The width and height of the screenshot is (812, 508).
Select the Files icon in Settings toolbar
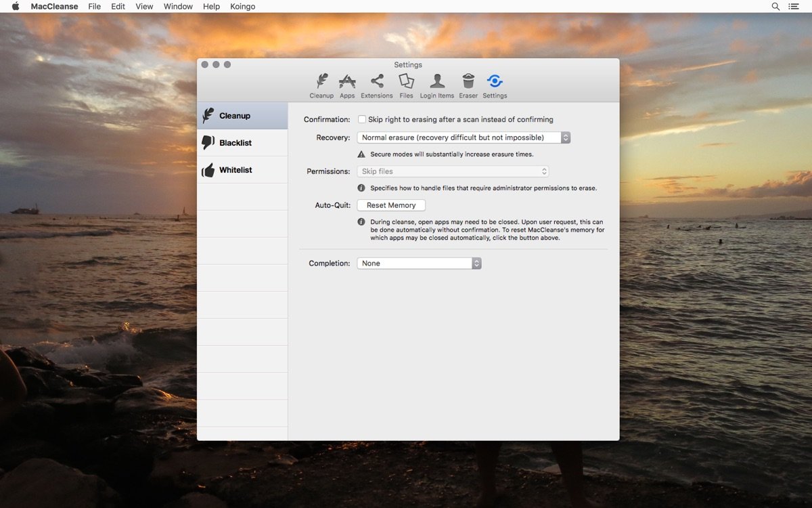click(x=406, y=83)
